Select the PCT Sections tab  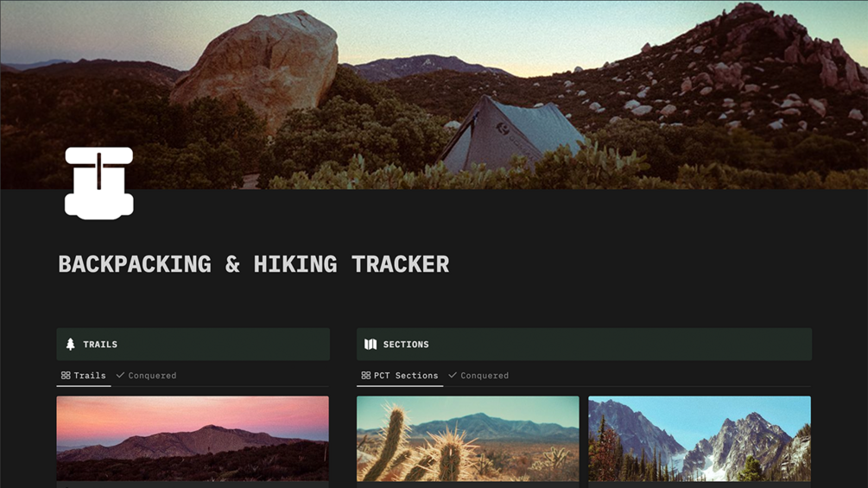point(400,376)
